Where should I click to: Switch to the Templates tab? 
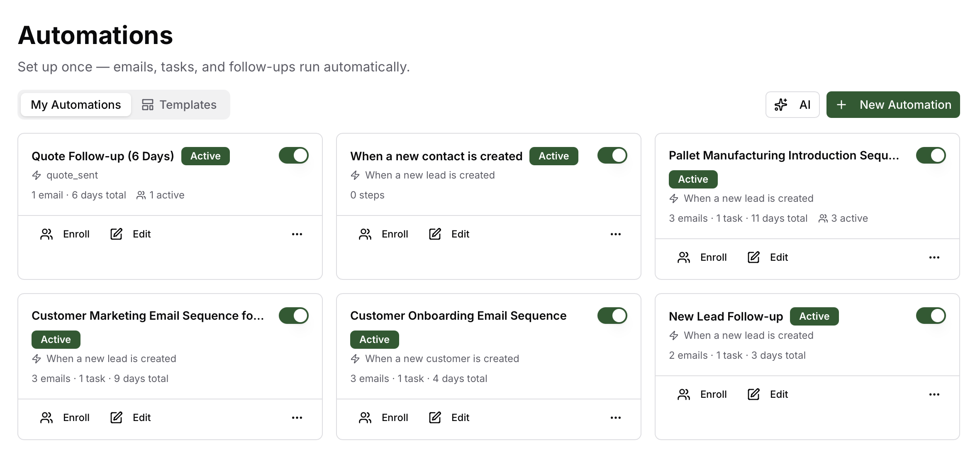pos(179,105)
